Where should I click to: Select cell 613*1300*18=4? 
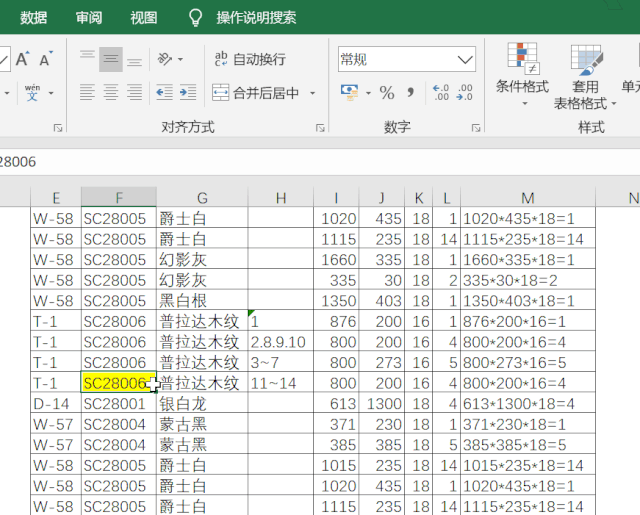click(x=528, y=403)
